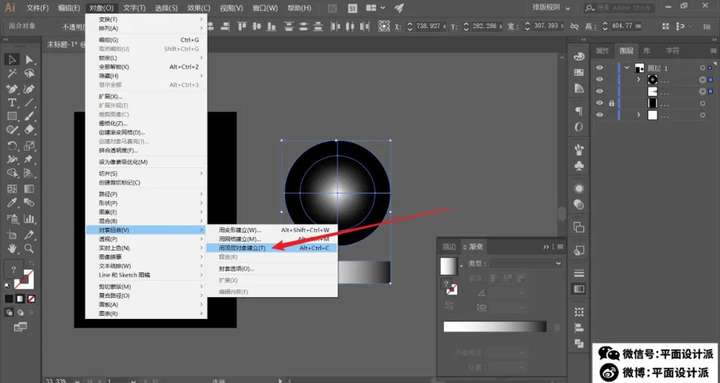
Task: Open arrange documents dropdown in top bar
Action: pyautogui.click(x=376, y=8)
